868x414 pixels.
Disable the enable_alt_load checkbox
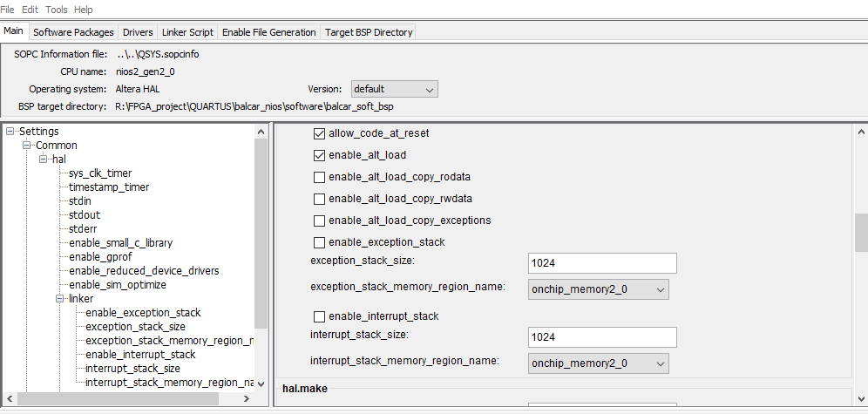(319, 155)
